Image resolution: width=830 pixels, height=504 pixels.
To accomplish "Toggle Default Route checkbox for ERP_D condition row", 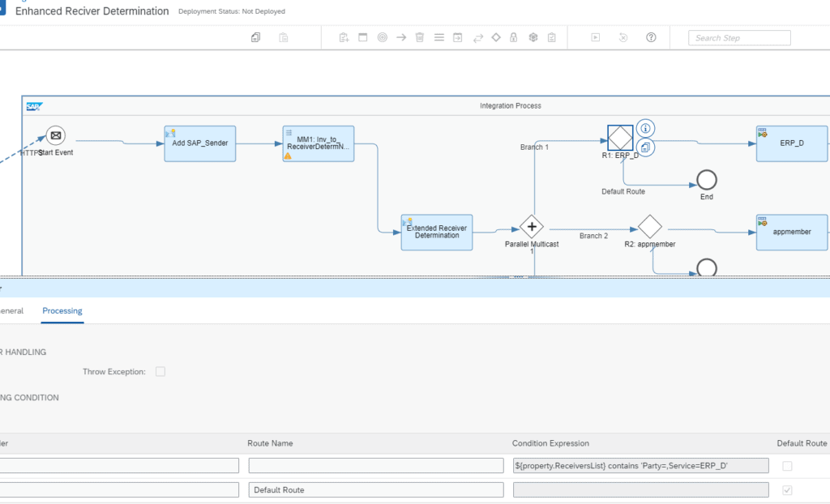I will coord(787,466).
